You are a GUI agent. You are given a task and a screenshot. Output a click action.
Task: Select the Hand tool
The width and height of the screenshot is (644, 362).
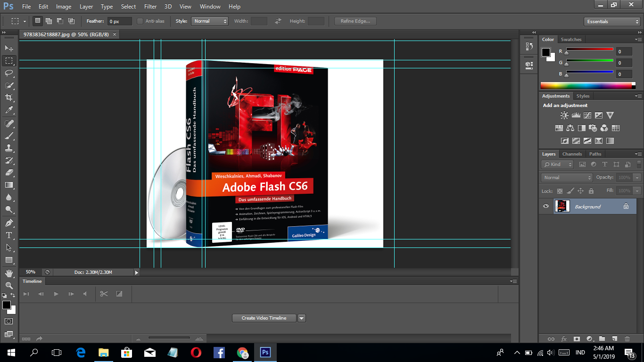pos(9,273)
